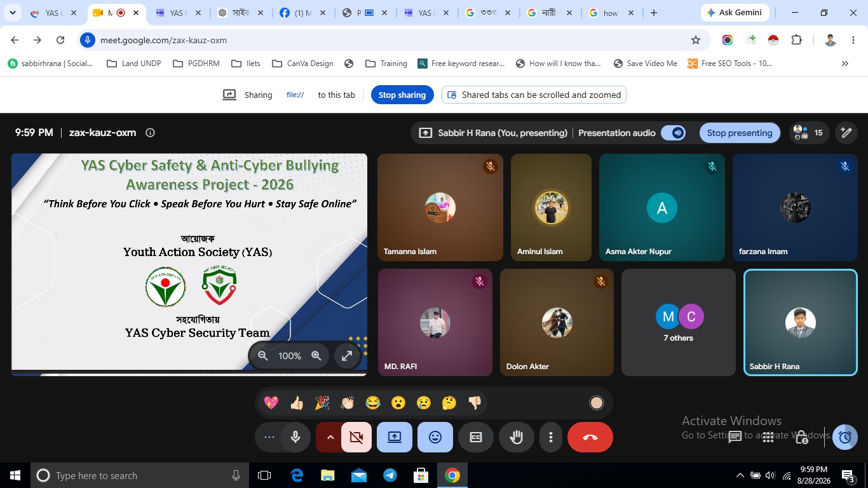Send the party popper reaction
Image resolution: width=868 pixels, height=488 pixels.
click(x=322, y=403)
